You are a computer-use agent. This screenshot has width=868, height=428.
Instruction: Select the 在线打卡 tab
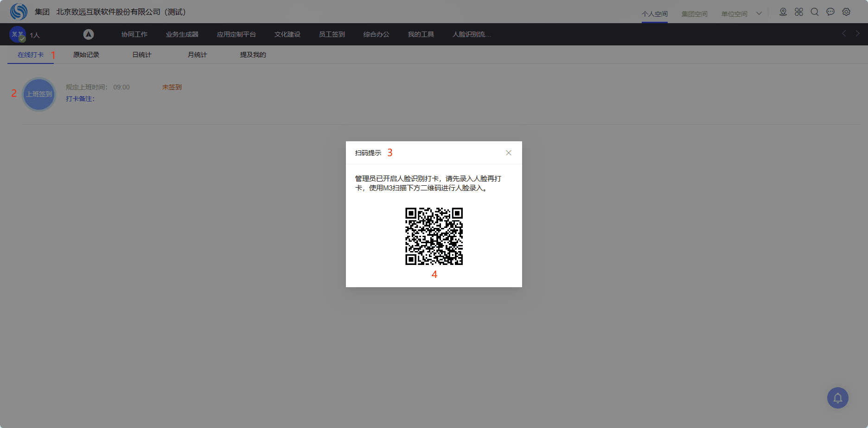click(x=31, y=55)
